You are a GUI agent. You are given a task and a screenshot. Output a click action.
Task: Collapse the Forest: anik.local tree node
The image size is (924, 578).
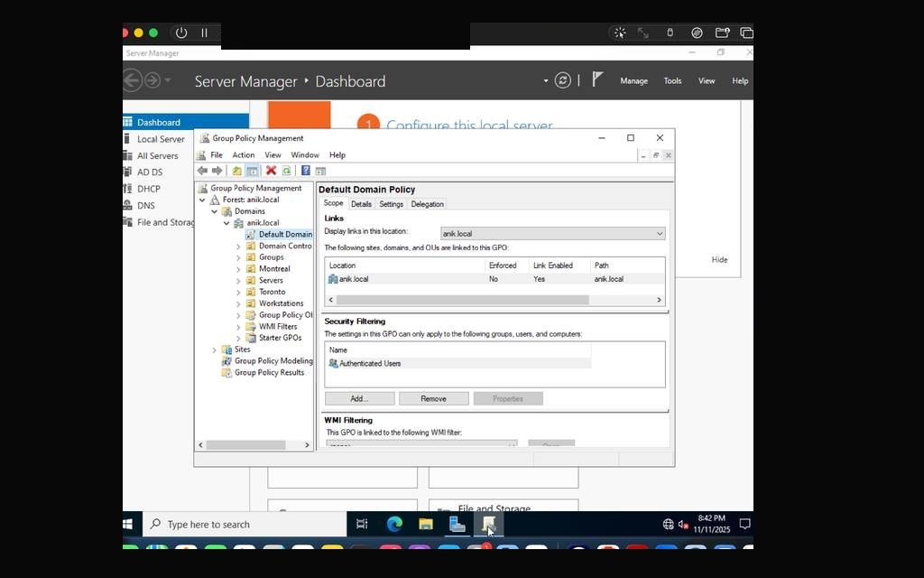(203, 200)
